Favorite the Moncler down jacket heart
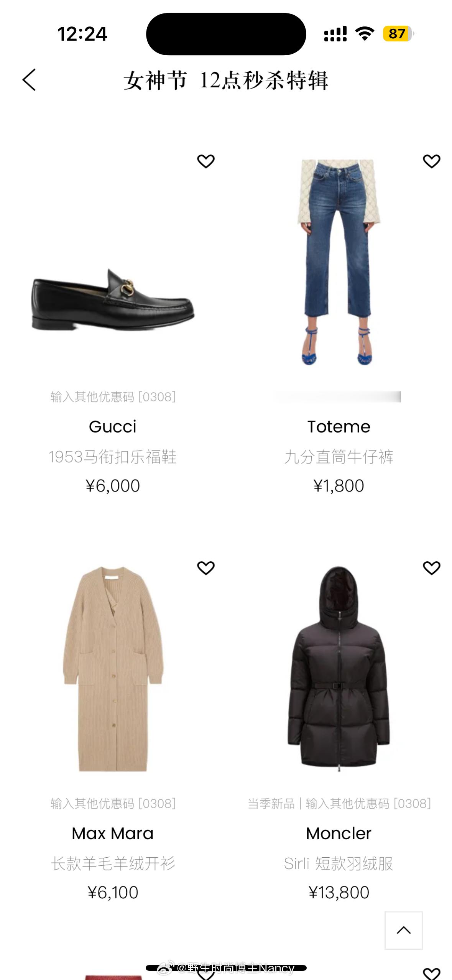This screenshot has height=980, width=452. (x=432, y=568)
